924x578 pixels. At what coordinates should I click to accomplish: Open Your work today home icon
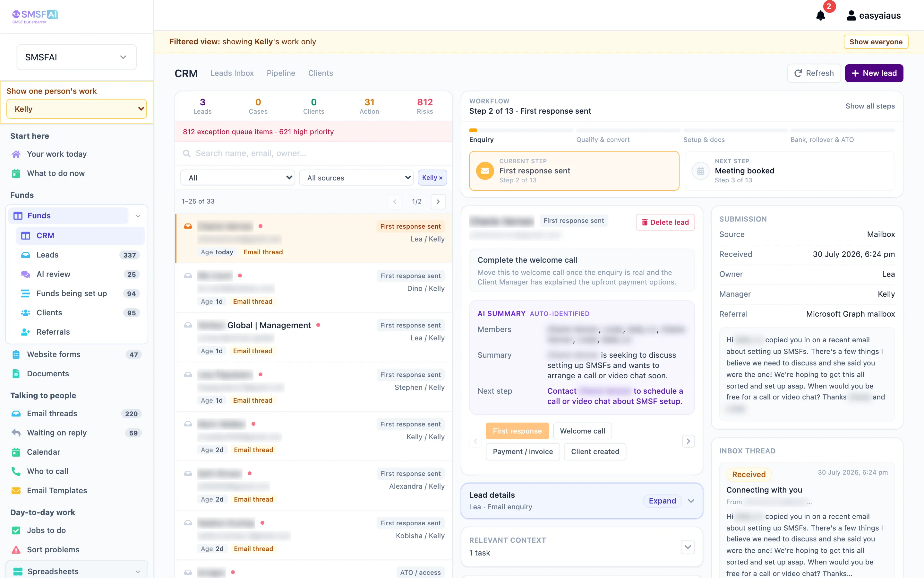click(16, 154)
